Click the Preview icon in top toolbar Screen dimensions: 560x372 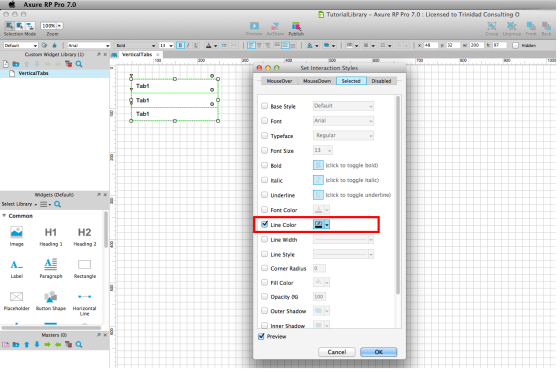(x=254, y=26)
